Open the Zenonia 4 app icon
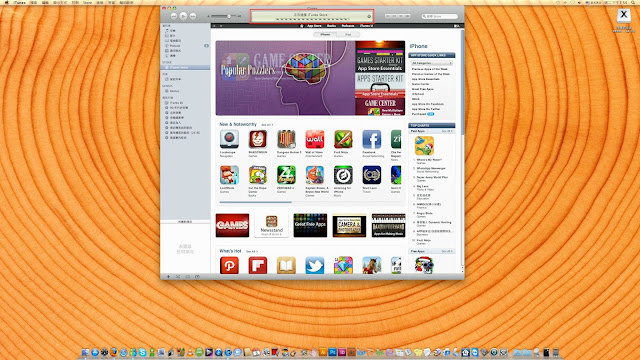 point(286,175)
